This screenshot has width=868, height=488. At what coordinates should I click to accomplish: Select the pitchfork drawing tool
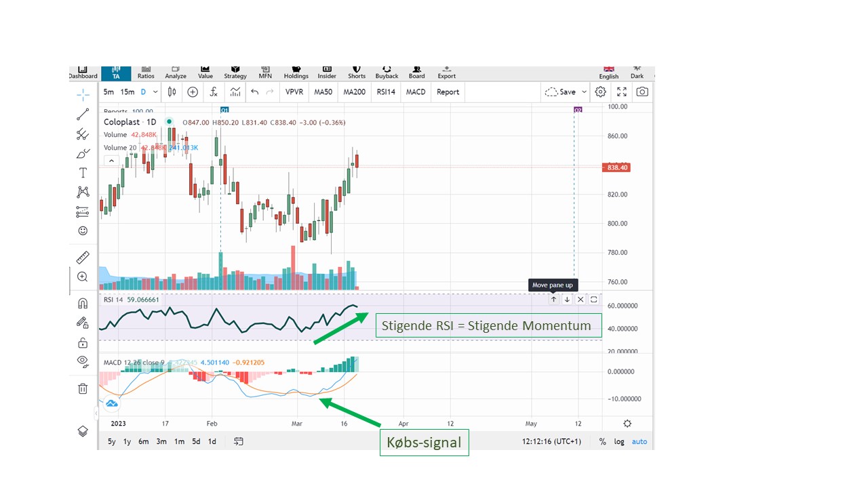point(83,134)
